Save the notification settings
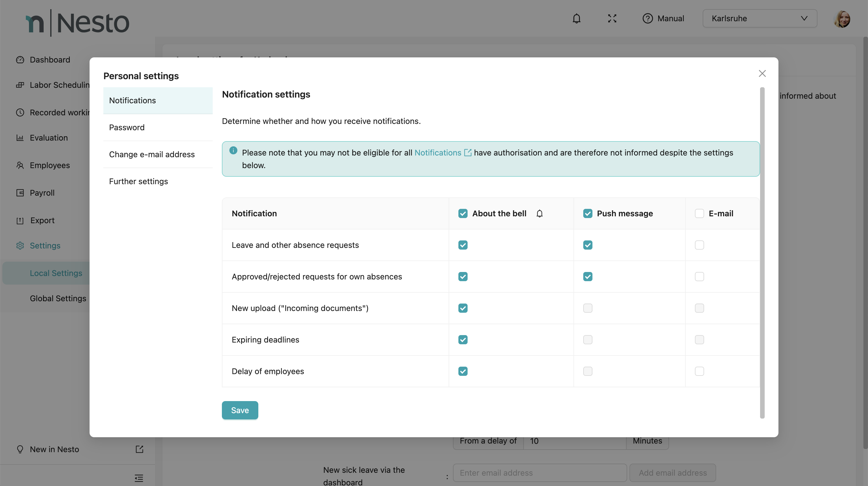The width and height of the screenshot is (868, 486). pyautogui.click(x=240, y=410)
